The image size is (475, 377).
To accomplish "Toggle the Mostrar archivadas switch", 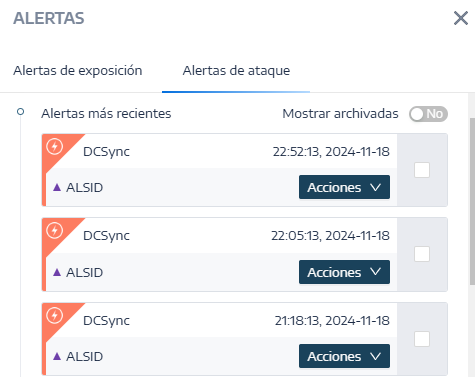I will coord(428,114).
